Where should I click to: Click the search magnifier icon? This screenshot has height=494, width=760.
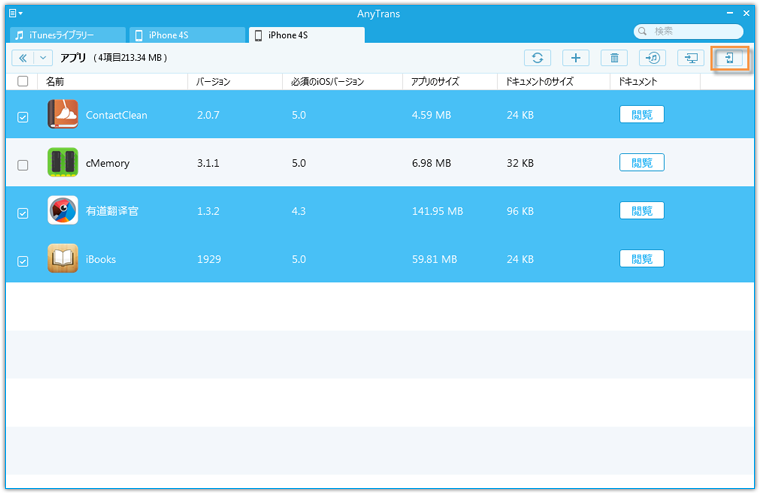642,31
